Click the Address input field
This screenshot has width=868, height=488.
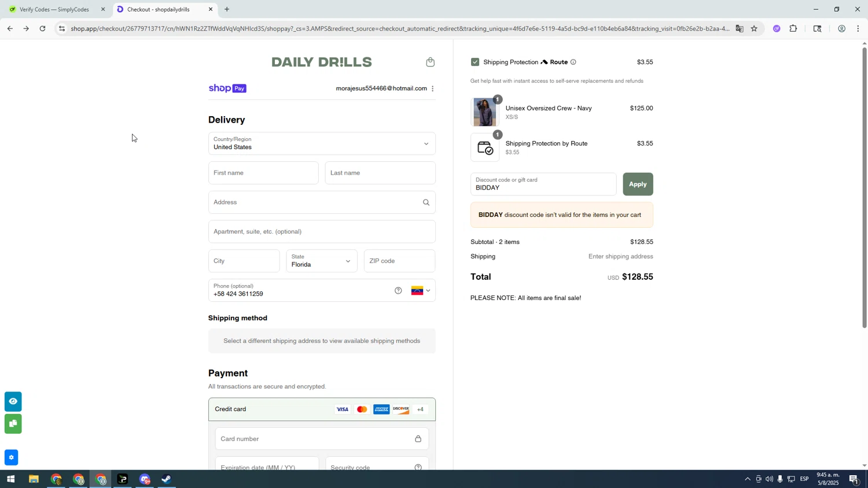pos(322,202)
